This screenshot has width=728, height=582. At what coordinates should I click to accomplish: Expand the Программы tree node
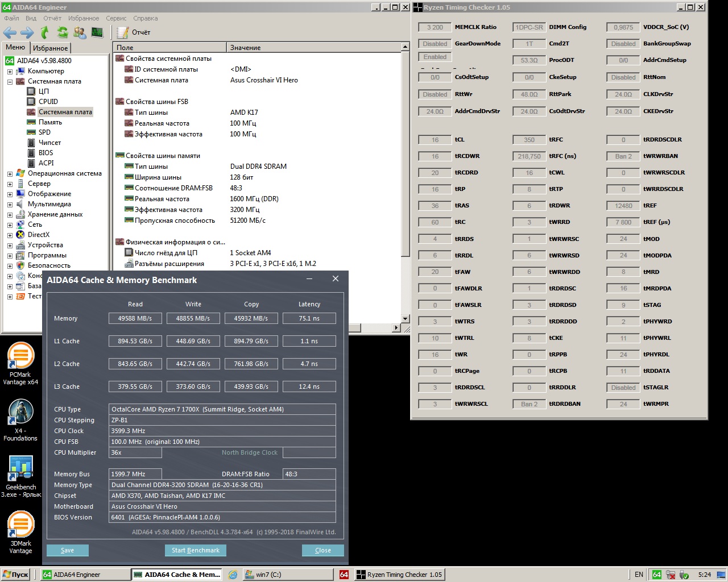(x=10, y=256)
